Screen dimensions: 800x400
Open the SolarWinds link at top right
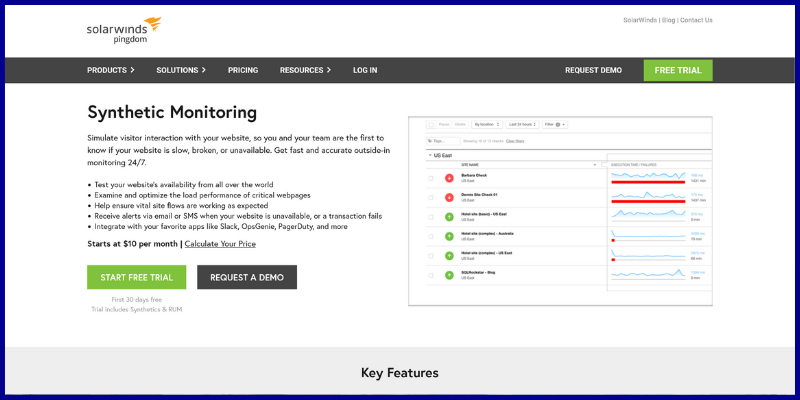[640, 20]
